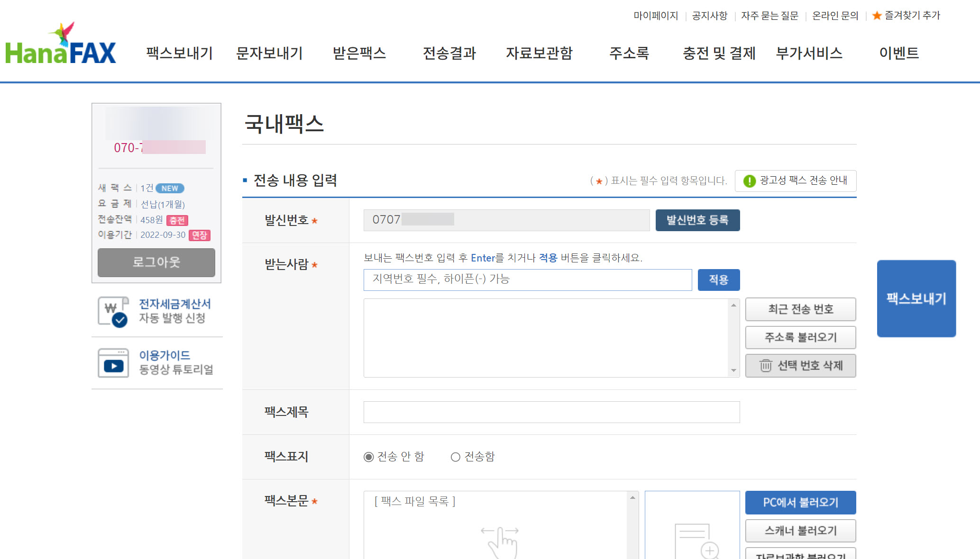This screenshot has height=559, width=980.
Task: Click the 발신번호 등록 button
Action: tap(697, 220)
